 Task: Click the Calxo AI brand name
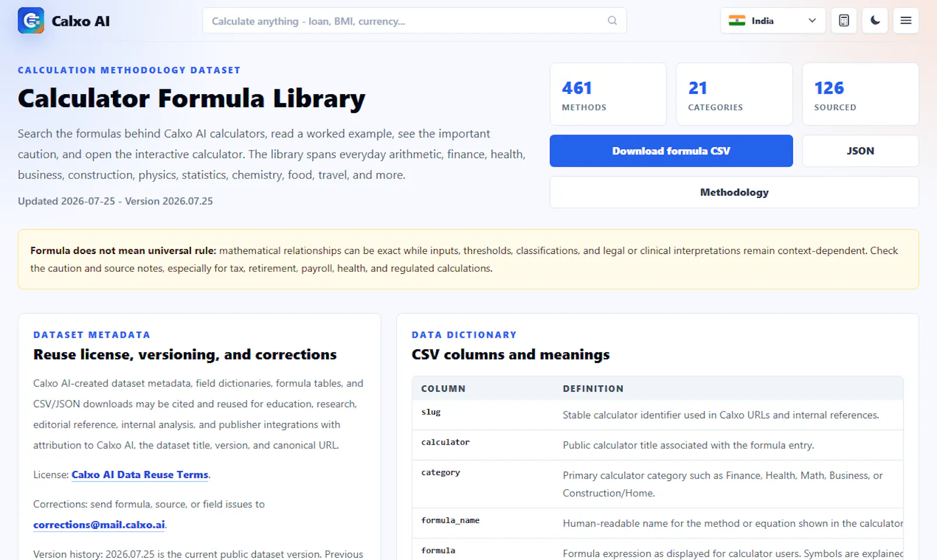click(x=81, y=21)
